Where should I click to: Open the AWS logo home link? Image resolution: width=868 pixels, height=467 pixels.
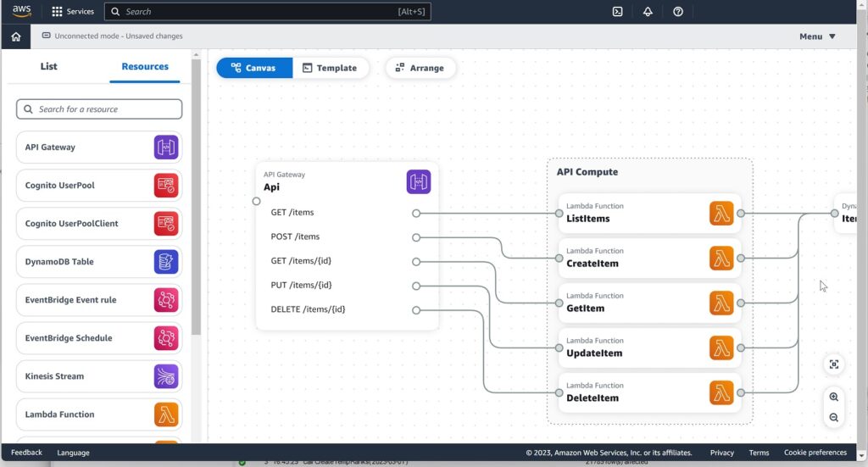pyautogui.click(x=21, y=11)
